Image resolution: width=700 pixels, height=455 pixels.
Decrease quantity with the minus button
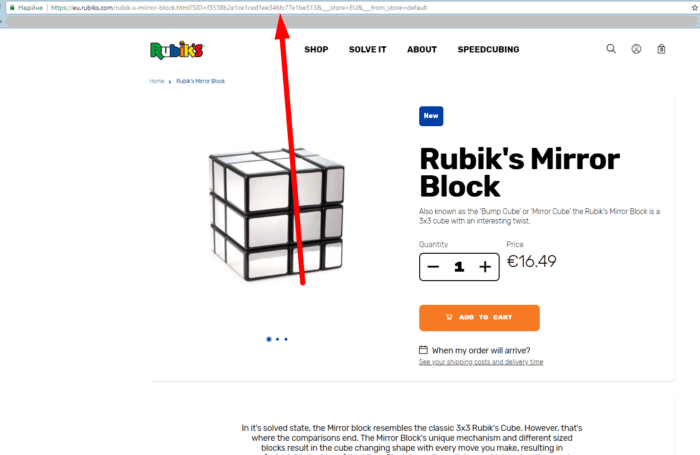[x=433, y=267]
